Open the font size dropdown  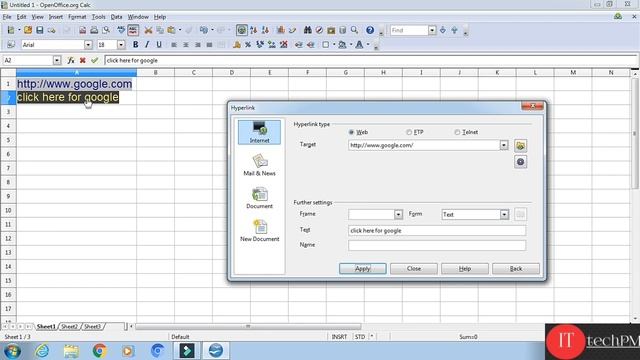(121, 45)
